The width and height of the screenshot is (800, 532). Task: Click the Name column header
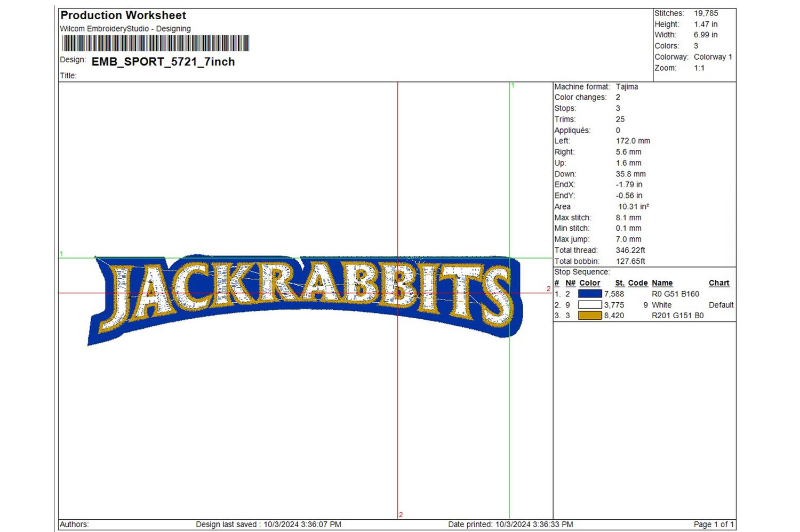point(662,283)
